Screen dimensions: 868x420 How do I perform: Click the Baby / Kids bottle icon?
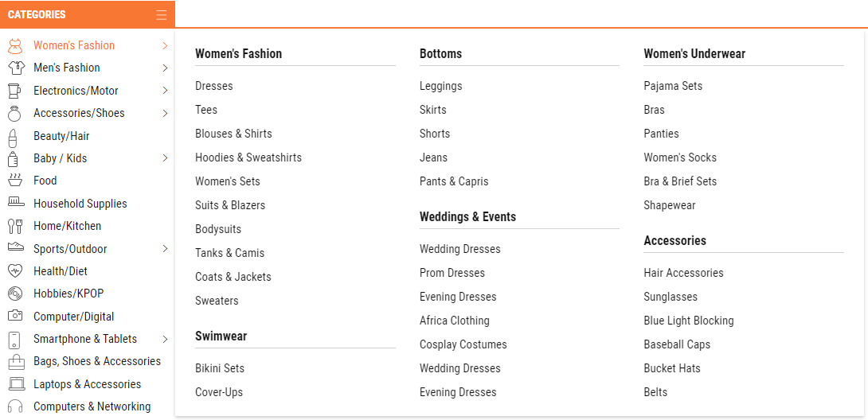point(13,158)
